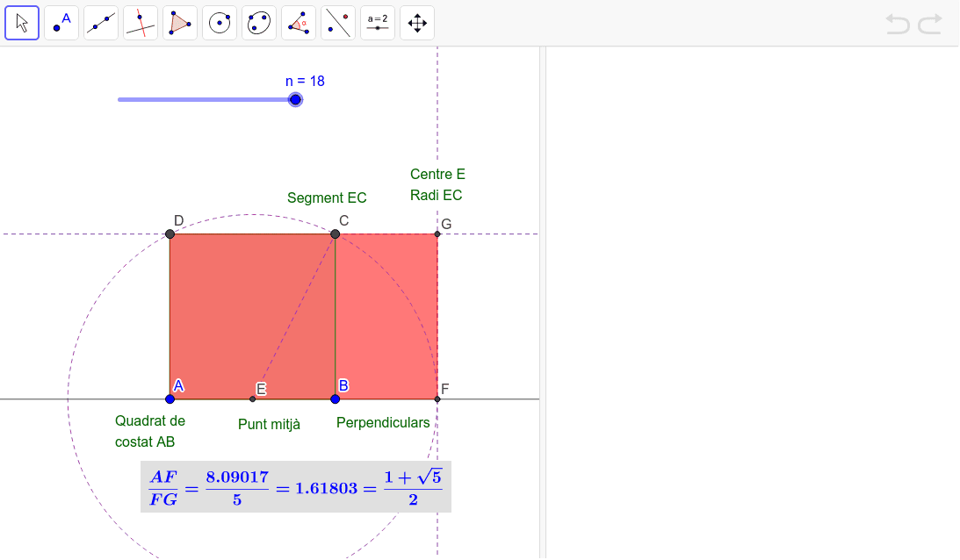This screenshot has height=560, width=960.
Task: Select point G at the top right
Action: tap(437, 233)
